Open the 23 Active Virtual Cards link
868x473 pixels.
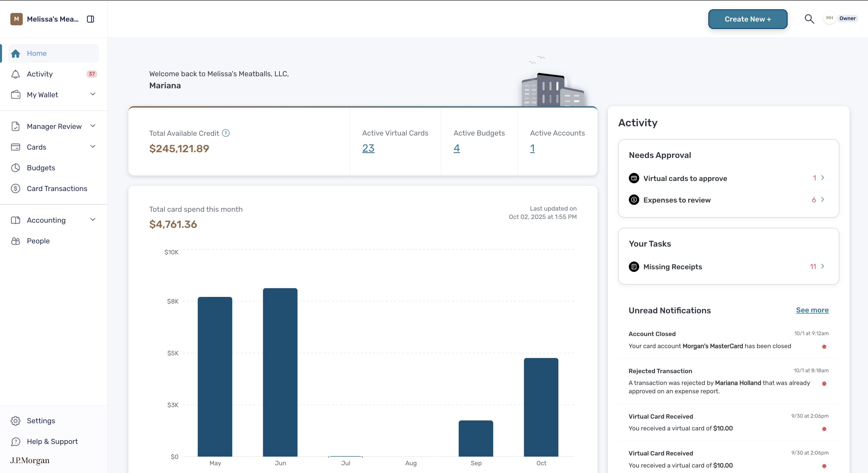pos(368,148)
